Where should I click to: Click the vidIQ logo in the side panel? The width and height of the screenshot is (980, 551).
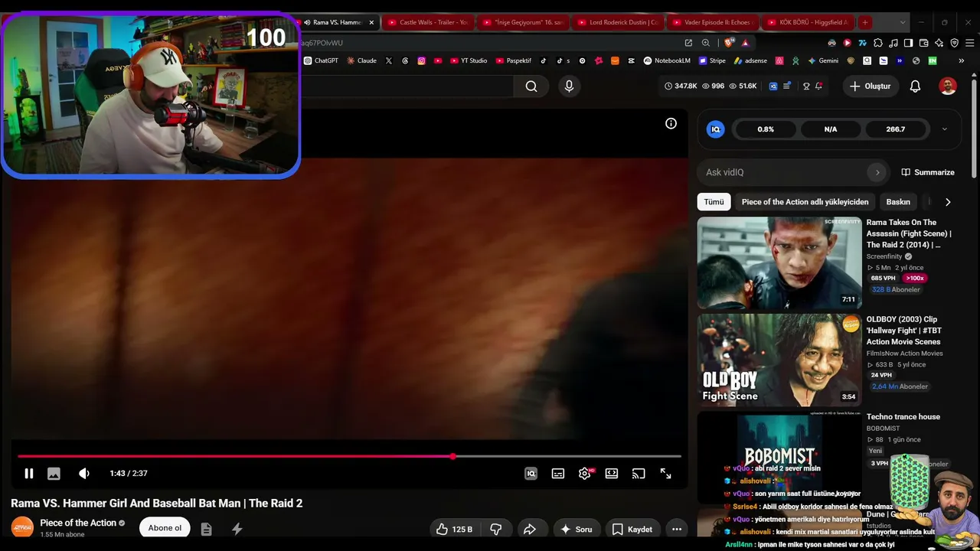click(x=716, y=129)
